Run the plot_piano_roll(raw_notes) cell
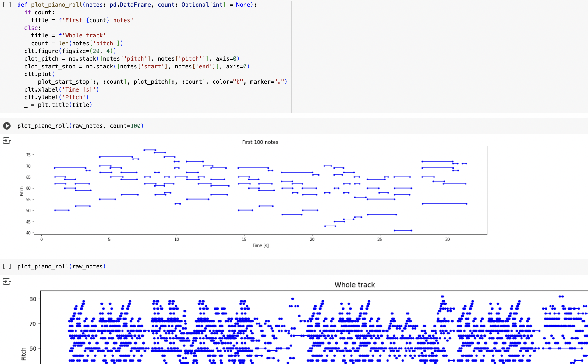The width and height of the screenshot is (588, 364). pyautogui.click(x=7, y=266)
